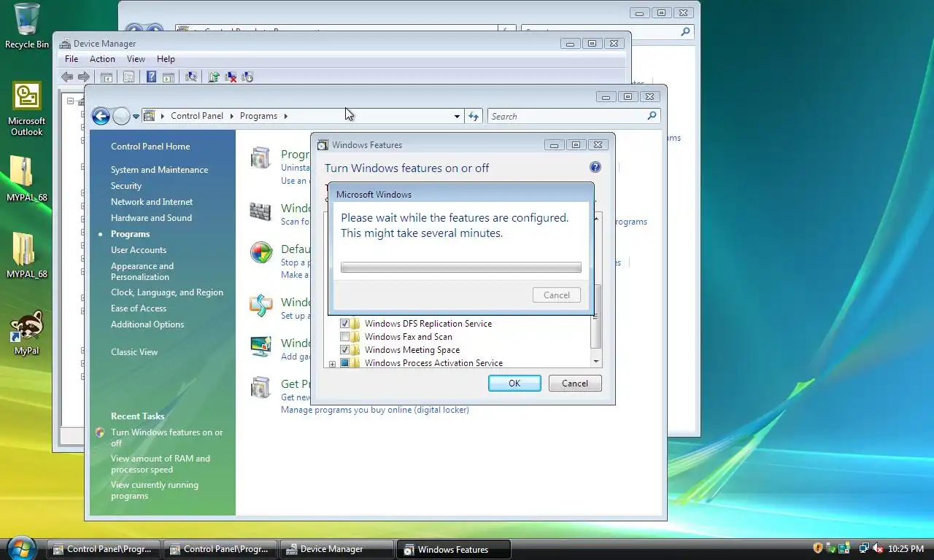Click the blue Help icon in Device Manager toolbar

click(151, 77)
